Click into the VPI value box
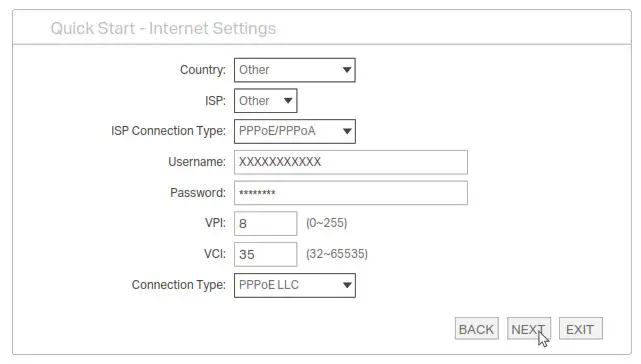Screen dimensions: 641x364 (x=265, y=223)
